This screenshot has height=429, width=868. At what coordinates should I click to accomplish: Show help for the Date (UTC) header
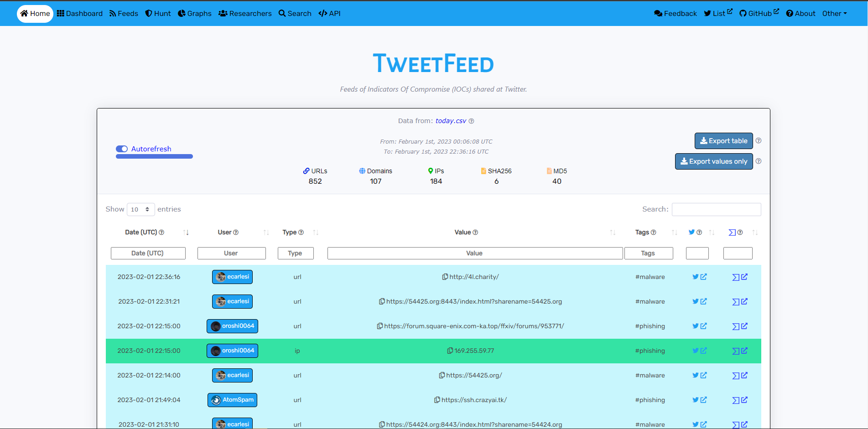[x=161, y=233]
